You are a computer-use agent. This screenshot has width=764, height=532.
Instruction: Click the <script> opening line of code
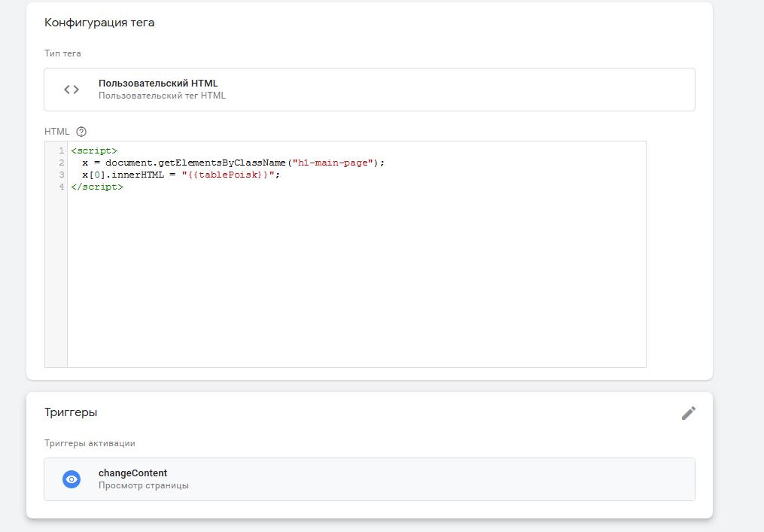pyautogui.click(x=94, y=150)
